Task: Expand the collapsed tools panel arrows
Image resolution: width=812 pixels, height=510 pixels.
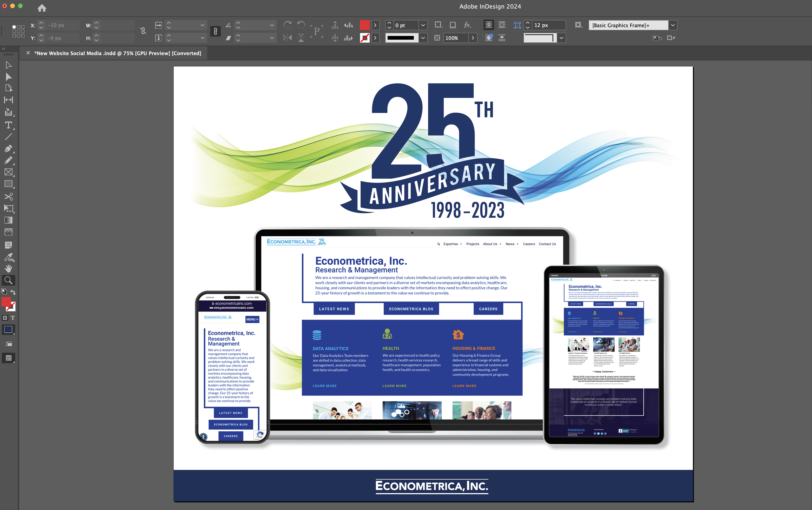Action: coord(4,49)
